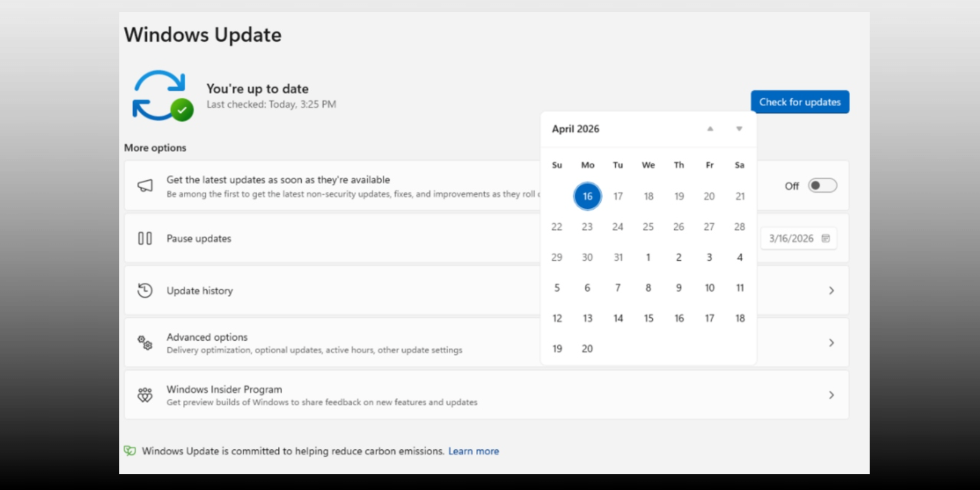Go to previous month with up arrow
This screenshot has height=490, width=980.
pyautogui.click(x=710, y=129)
